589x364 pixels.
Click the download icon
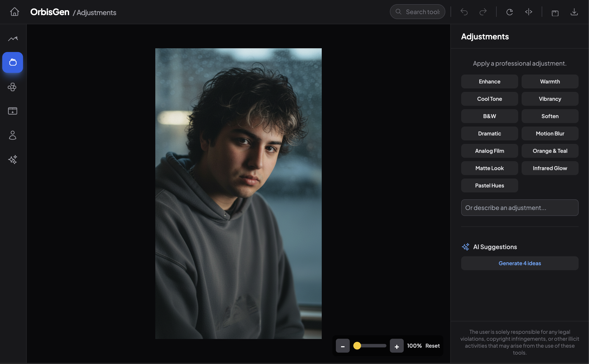(x=574, y=12)
